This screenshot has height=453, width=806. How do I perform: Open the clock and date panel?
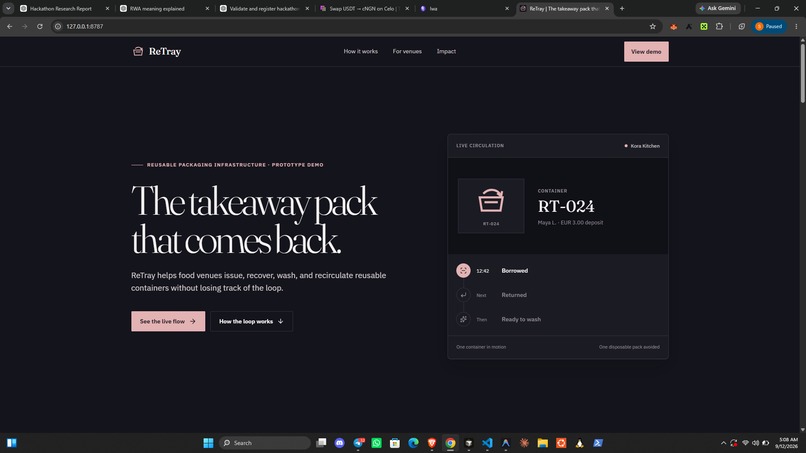click(x=788, y=443)
